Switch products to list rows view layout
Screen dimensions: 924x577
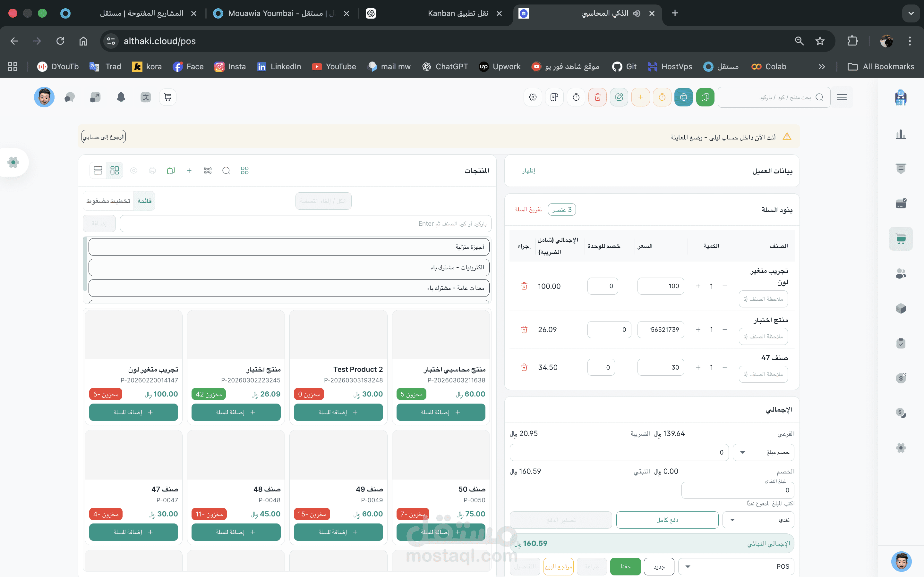pyautogui.click(x=98, y=170)
